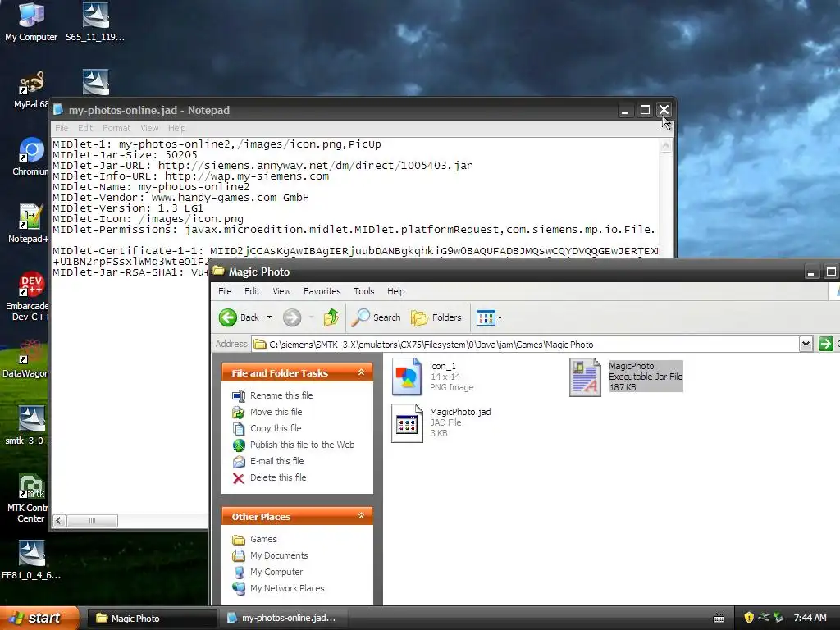Click the Notepad text area
The width and height of the screenshot is (840, 630).
pos(355,197)
